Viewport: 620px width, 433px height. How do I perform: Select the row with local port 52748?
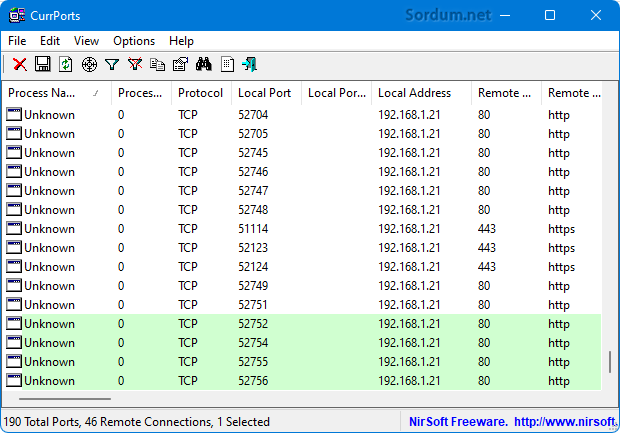pos(303,210)
